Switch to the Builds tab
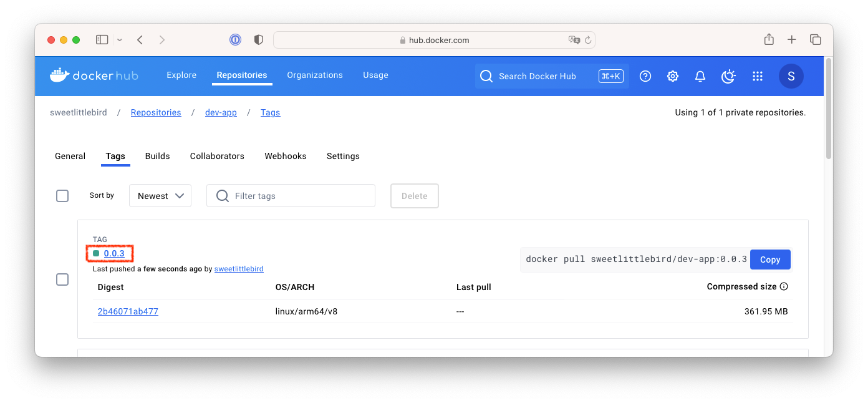This screenshot has height=403, width=868. point(157,156)
